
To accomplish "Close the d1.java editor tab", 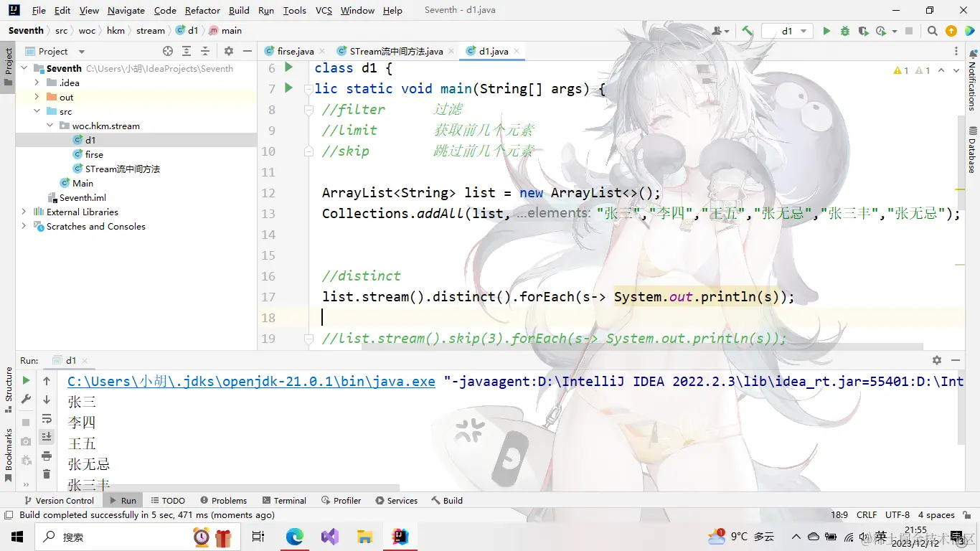I will [516, 51].
